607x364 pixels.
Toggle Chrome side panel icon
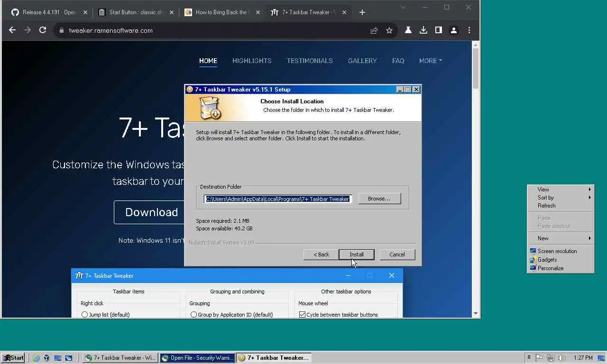tap(439, 30)
